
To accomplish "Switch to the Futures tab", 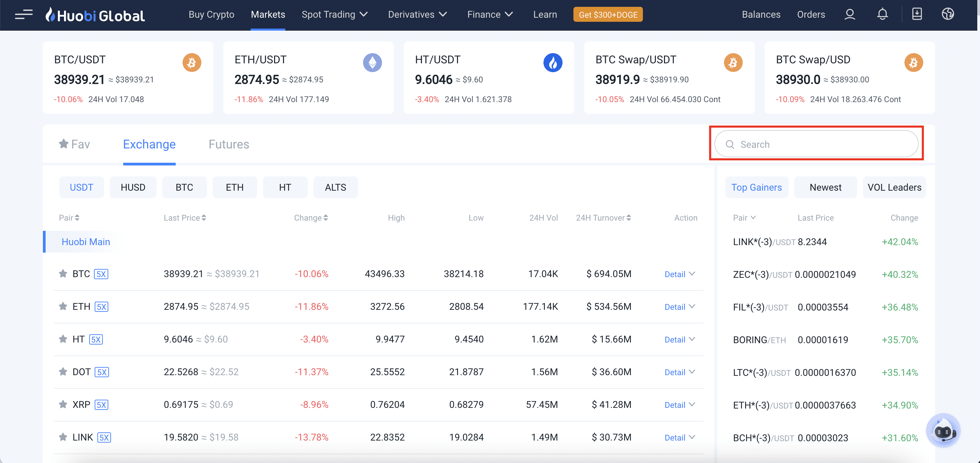I will pos(229,144).
